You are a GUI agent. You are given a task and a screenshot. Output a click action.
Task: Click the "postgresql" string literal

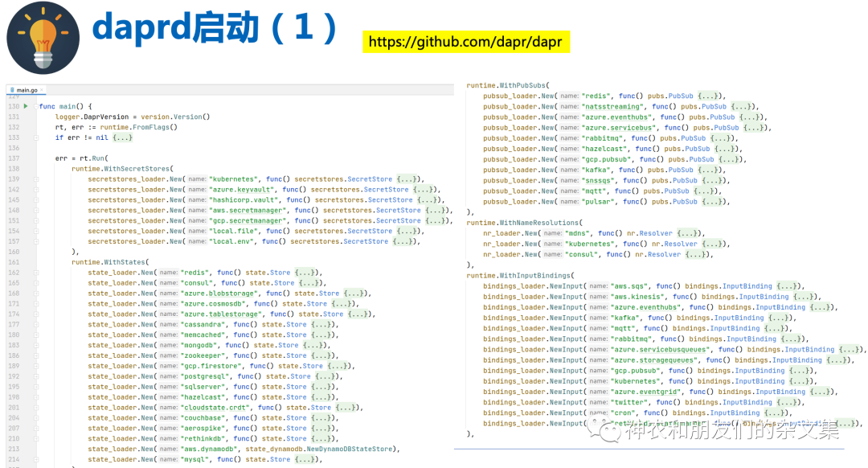pos(205,376)
